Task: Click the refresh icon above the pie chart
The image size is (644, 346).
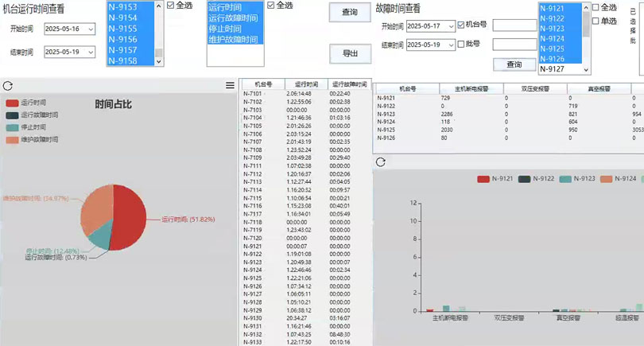Action: pos(8,86)
